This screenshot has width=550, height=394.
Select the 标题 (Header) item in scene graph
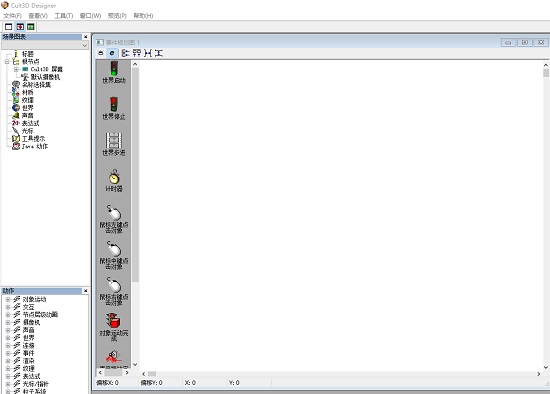click(28, 54)
